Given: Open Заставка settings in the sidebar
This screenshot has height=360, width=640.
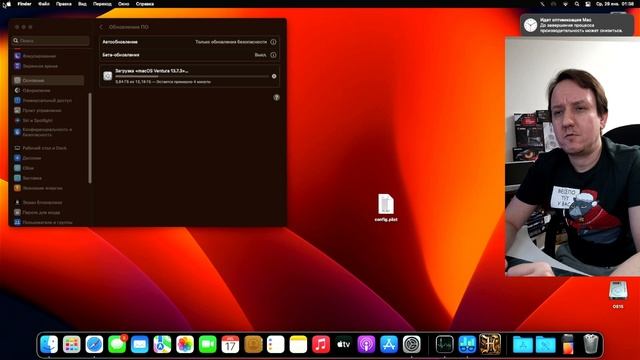Looking at the screenshot, I should pos(28,178).
